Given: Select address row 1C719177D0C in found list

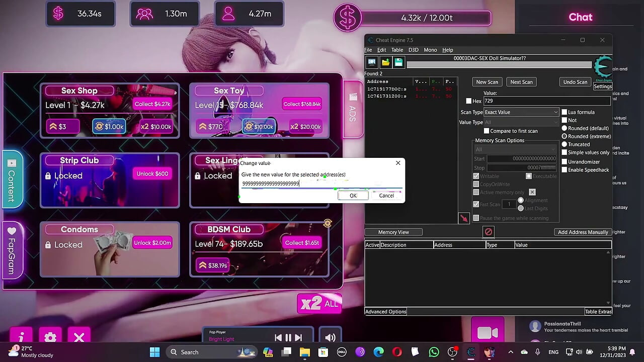Looking at the screenshot, I should click(411, 89).
